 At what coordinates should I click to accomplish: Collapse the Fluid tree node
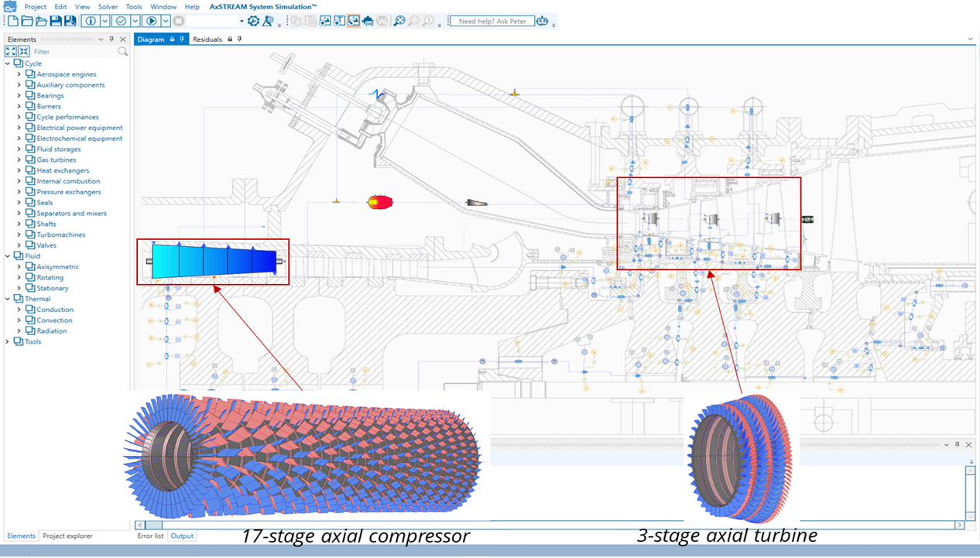click(8, 255)
